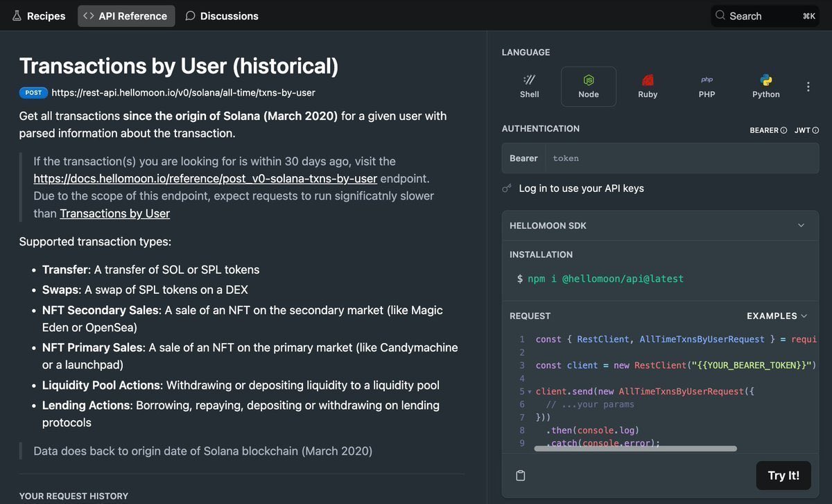Open the more languages menu
Image resolution: width=832 pixels, height=504 pixels.
(x=808, y=87)
